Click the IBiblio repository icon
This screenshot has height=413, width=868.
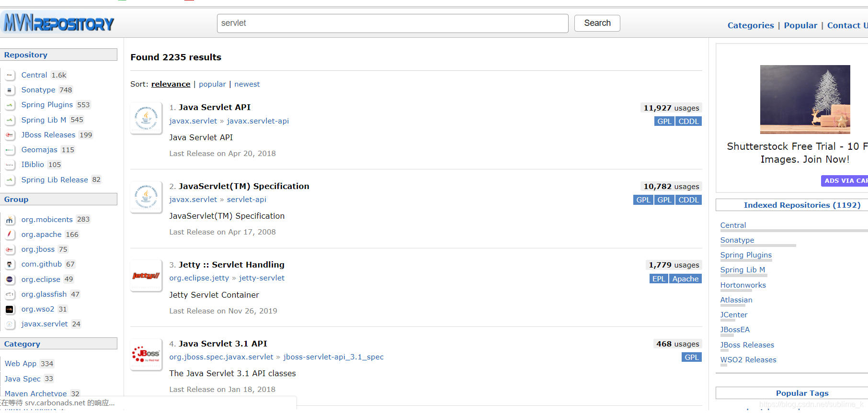coord(10,165)
